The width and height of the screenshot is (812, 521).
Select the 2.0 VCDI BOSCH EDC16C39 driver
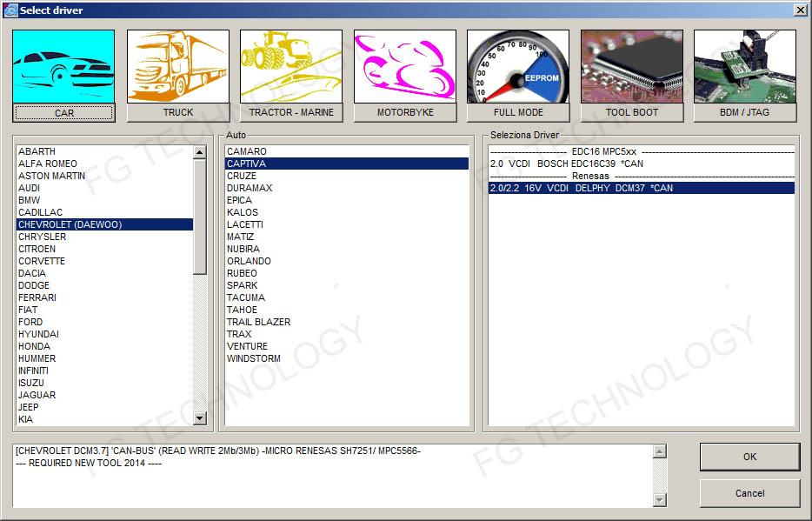point(641,164)
